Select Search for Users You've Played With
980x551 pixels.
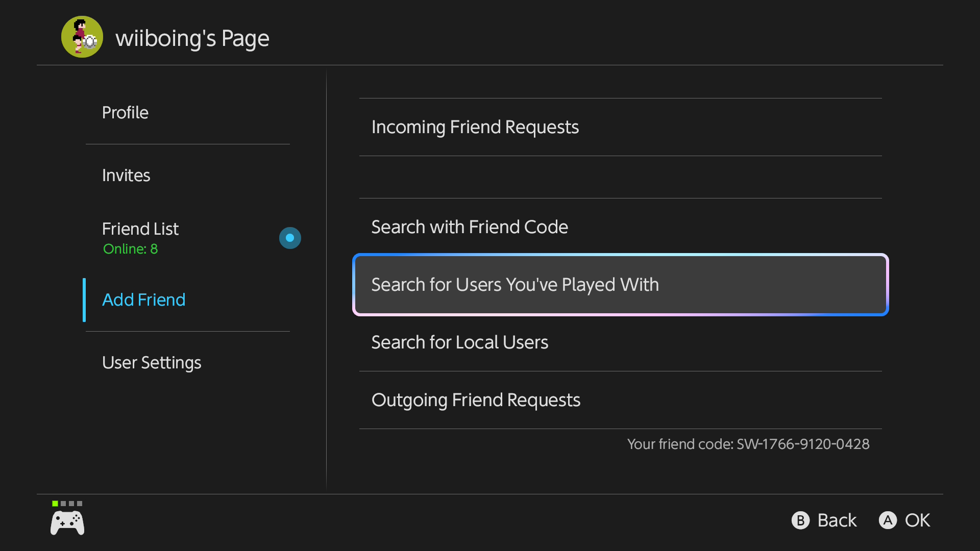point(621,285)
